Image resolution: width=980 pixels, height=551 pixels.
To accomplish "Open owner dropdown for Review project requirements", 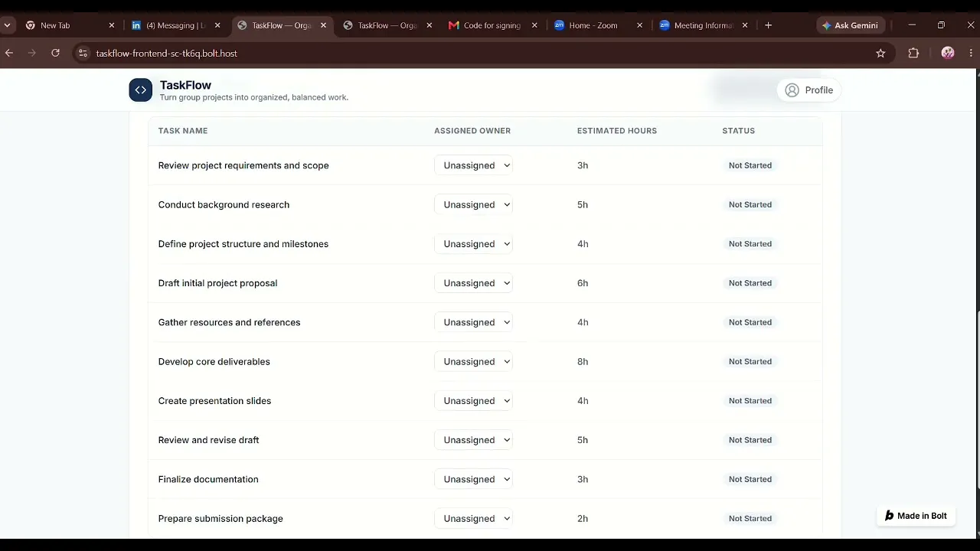I will coord(473,165).
